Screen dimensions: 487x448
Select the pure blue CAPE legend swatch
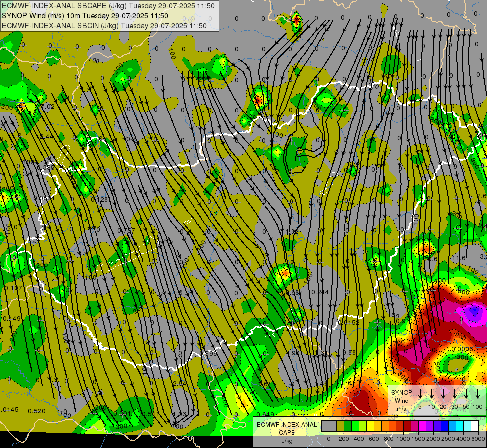(x=445, y=426)
